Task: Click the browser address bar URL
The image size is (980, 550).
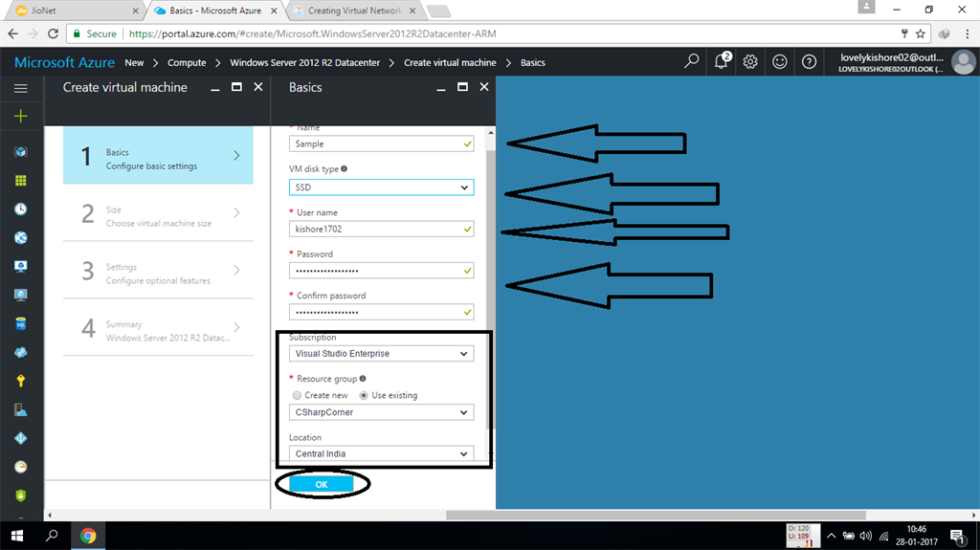Action: point(313,33)
